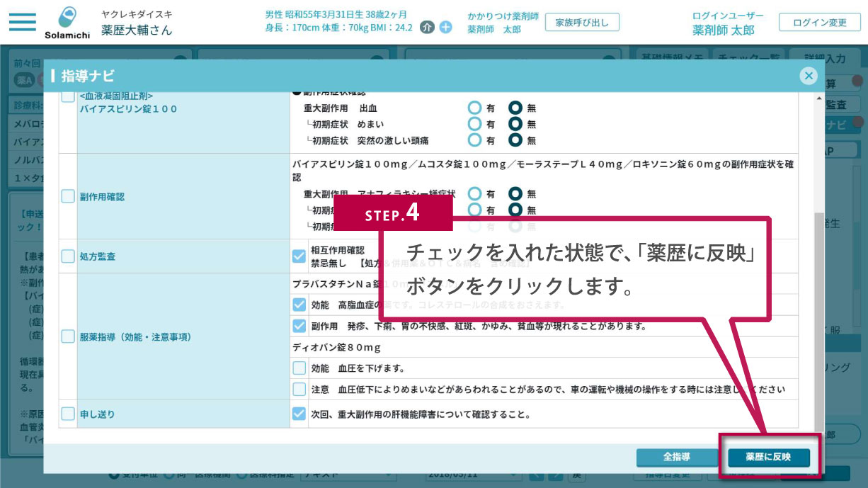Click the 薬歴に反映 button
The width and height of the screenshot is (868, 488).
pyautogui.click(x=768, y=458)
